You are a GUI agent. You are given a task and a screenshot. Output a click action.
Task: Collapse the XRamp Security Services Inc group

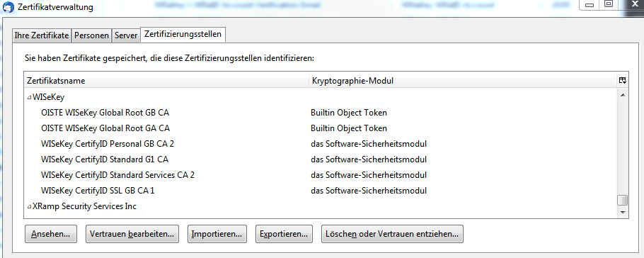(x=29, y=206)
